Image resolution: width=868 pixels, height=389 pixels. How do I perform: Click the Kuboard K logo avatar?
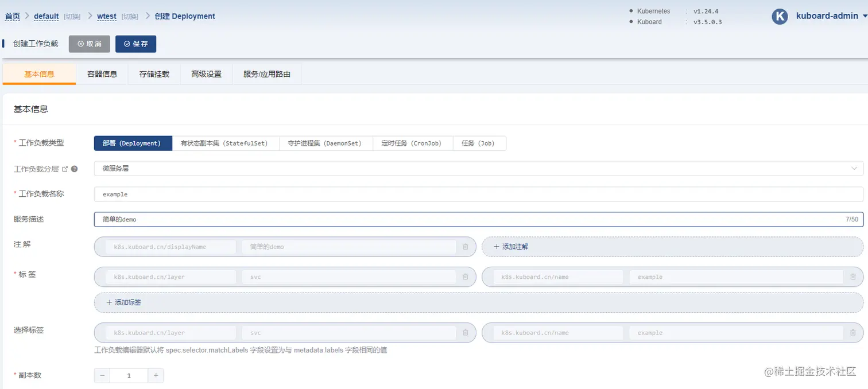pos(780,16)
